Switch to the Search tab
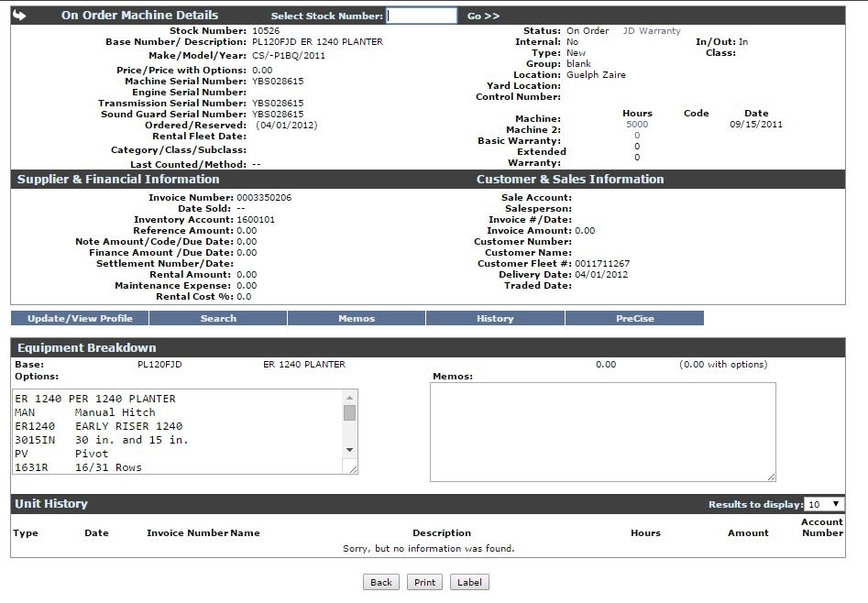This screenshot has width=868, height=603. click(218, 319)
